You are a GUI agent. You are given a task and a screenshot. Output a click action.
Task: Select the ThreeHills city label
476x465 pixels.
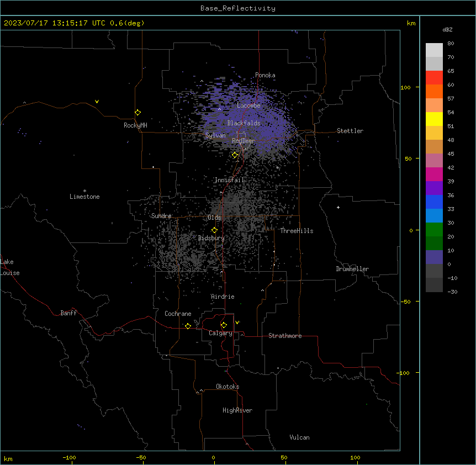(297, 231)
